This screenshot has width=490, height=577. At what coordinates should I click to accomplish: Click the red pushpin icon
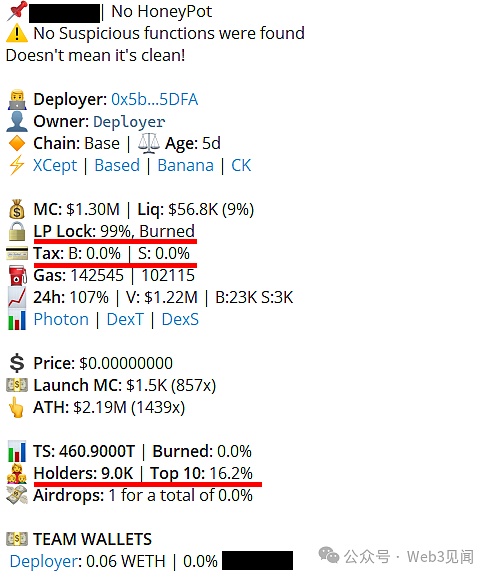coord(17,11)
